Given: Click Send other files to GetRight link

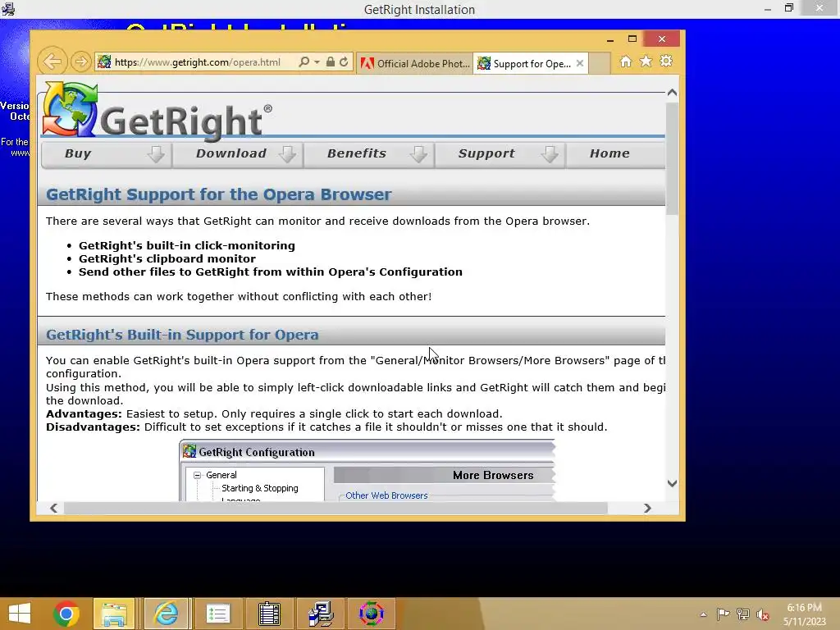Looking at the screenshot, I should [x=271, y=272].
